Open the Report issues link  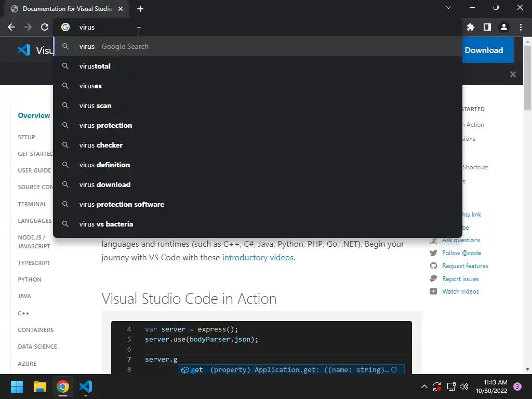click(460, 279)
